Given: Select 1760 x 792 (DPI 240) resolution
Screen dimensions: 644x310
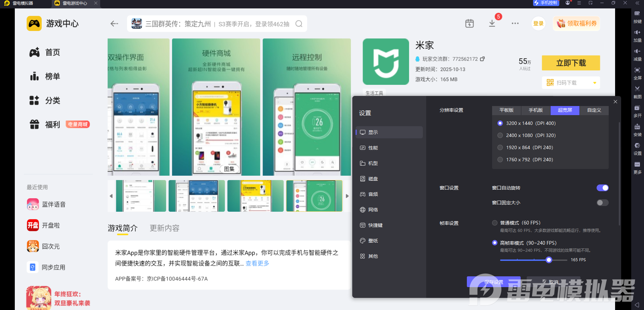Looking at the screenshot, I should point(500,160).
